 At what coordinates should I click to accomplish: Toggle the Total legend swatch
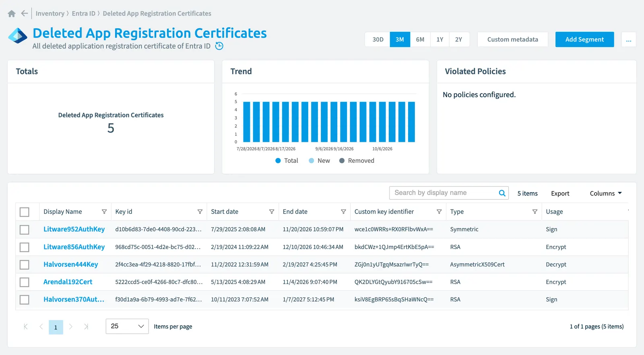point(278,161)
